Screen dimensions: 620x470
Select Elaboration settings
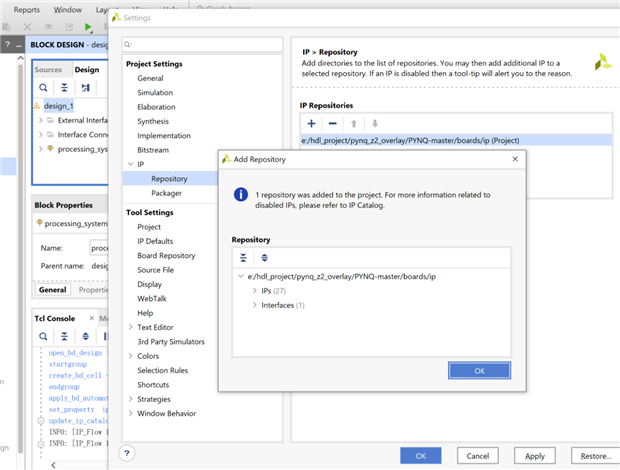pos(156,107)
